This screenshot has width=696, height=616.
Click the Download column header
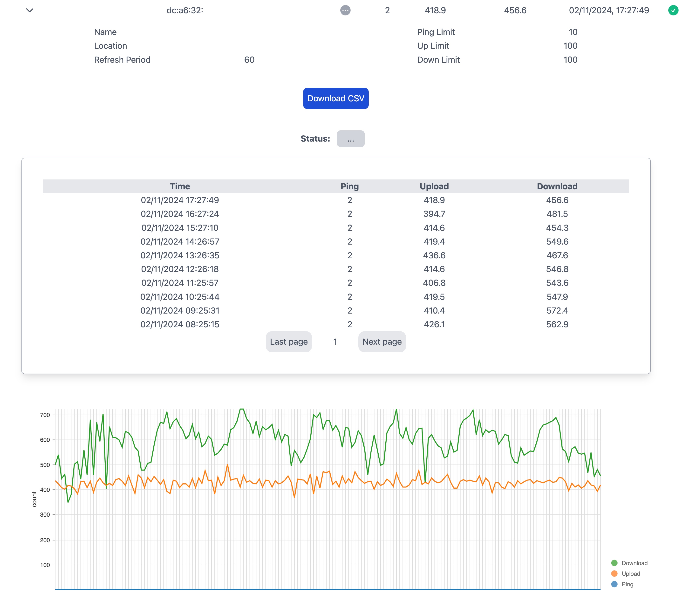pyautogui.click(x=557, y=186)
